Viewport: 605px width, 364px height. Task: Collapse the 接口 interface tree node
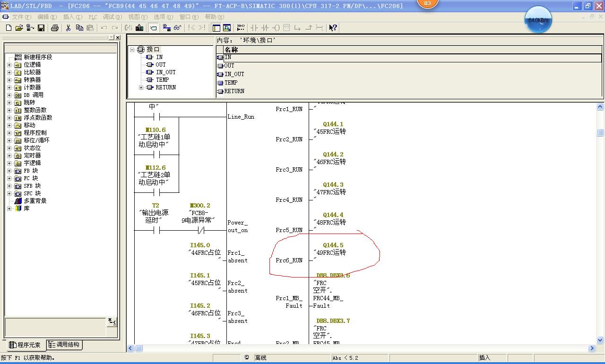click(132, 50)
